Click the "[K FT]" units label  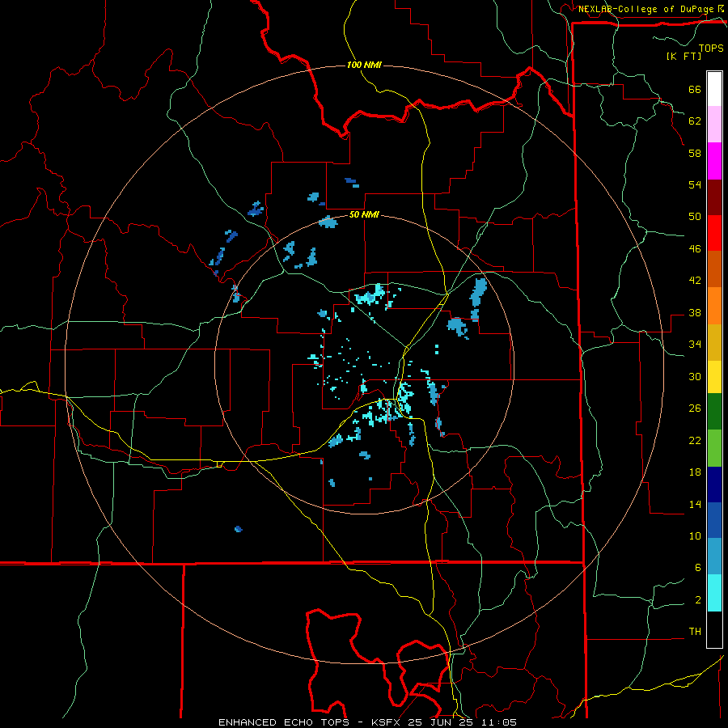pos(684,56)
